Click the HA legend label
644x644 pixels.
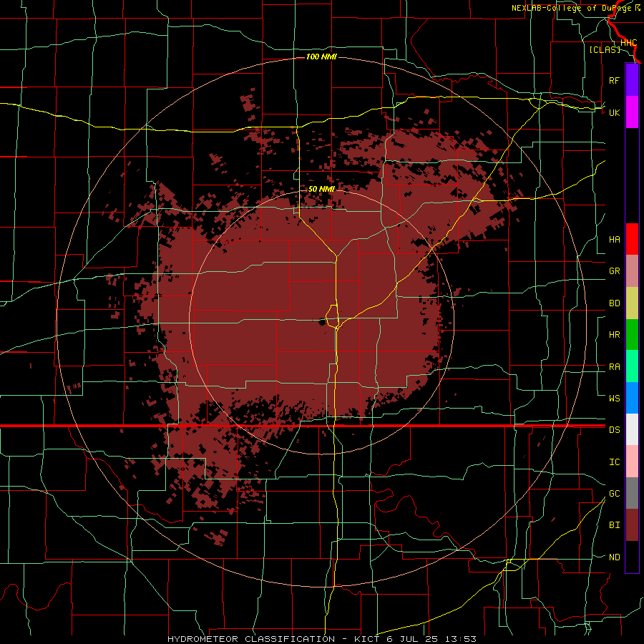pyautogui.click(x=614, y=239)
